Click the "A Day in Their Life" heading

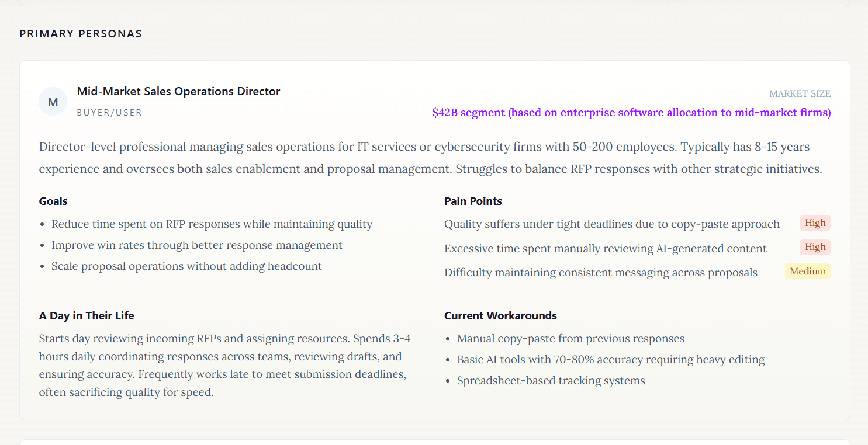click(87, 316)
